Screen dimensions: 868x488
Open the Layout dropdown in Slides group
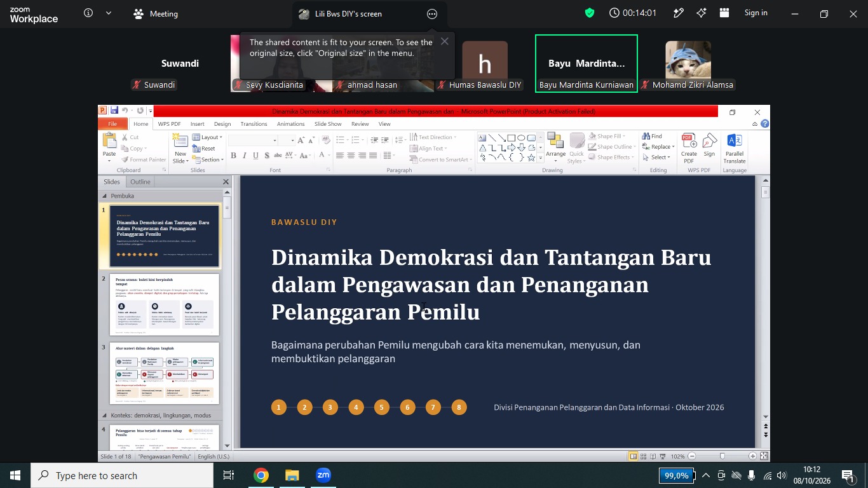pos(207,137)
